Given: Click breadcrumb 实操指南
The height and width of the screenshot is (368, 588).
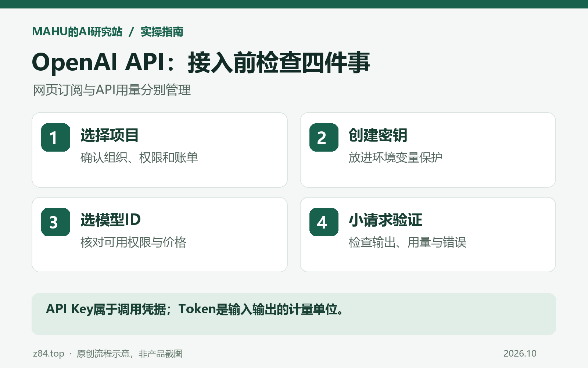Looking at the screenshot, I should [x=162, y=32].
